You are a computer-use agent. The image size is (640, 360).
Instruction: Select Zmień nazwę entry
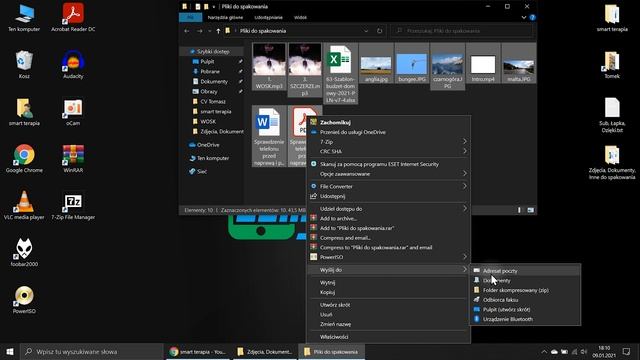(388, 324)
